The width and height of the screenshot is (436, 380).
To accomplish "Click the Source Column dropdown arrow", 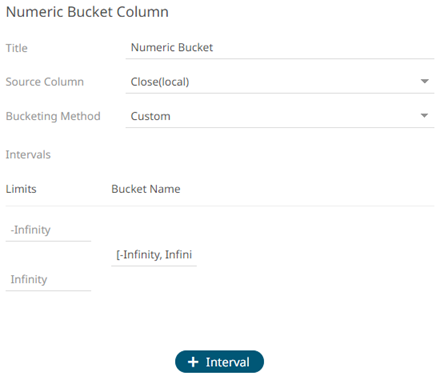I will click(x=424, y=81).
